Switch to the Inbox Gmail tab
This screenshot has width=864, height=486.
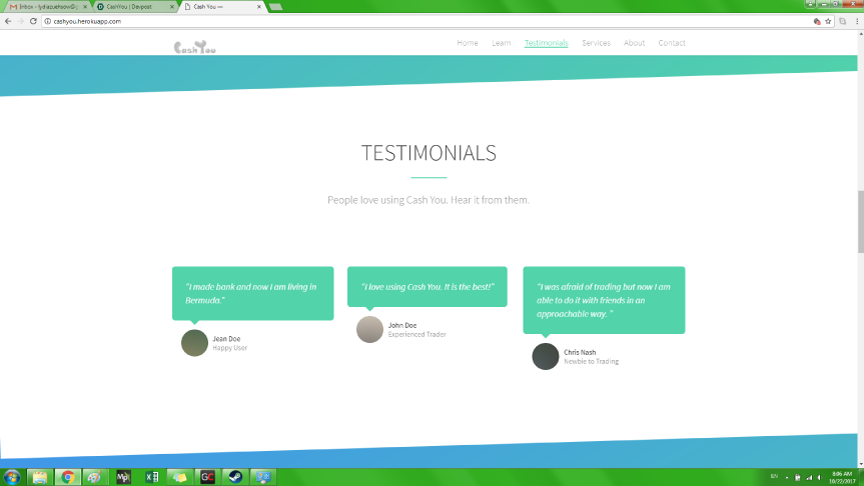[x=47, y=7]
